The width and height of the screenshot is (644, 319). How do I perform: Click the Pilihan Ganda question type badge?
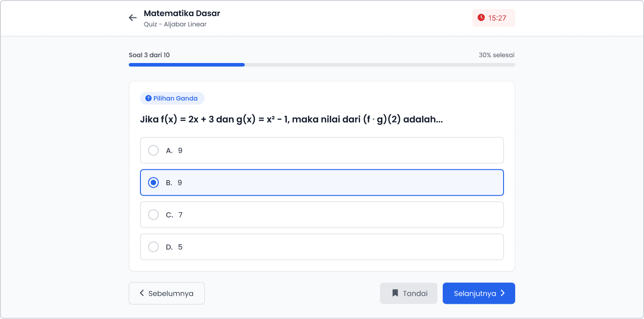[x=172, y=98]
